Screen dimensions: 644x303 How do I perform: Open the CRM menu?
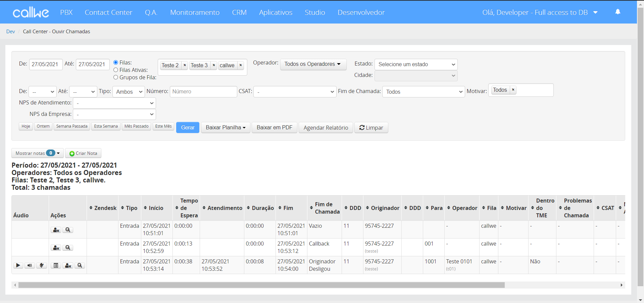click(239, 12)
